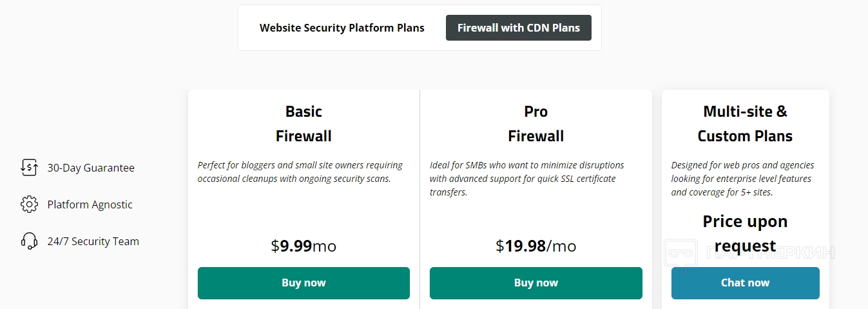Click the Platform Agnostic label

coord(90,204)
